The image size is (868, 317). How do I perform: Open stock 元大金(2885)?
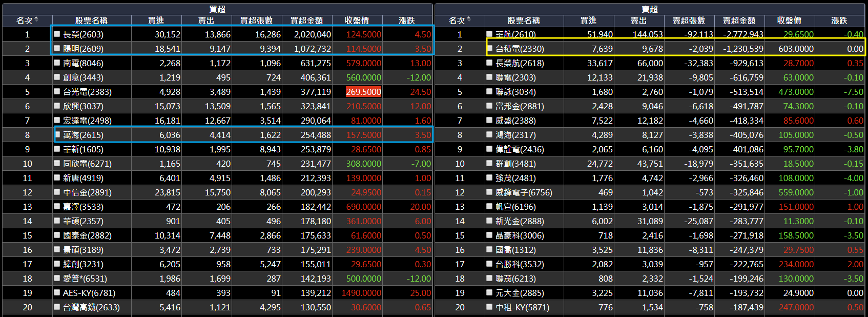click(x=520, y=293)
